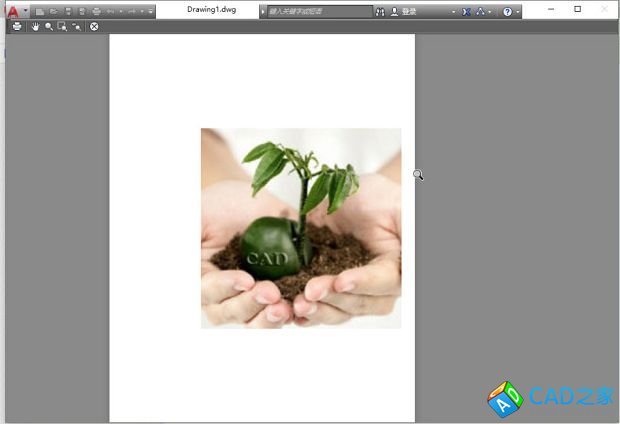Open the Autodesk A360 triangle icon menu

tap(480, 11)
